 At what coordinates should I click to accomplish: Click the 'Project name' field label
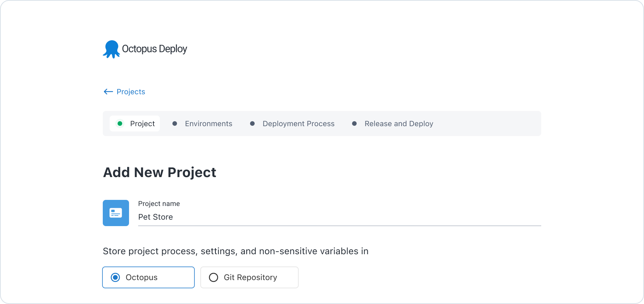click(159, 204)
